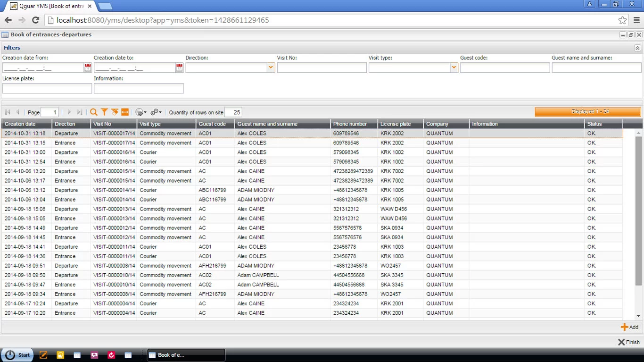The width and height of the screenshot is (644, 362).
Task: Click the Book of e... taskbar window
Action: click(186, 354)
